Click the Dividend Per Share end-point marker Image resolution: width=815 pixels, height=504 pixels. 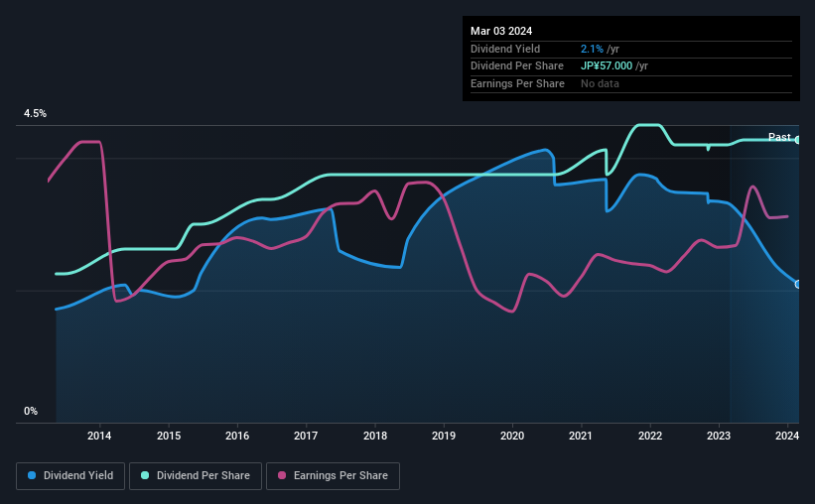pyautogui.click(x=798, y=140)
